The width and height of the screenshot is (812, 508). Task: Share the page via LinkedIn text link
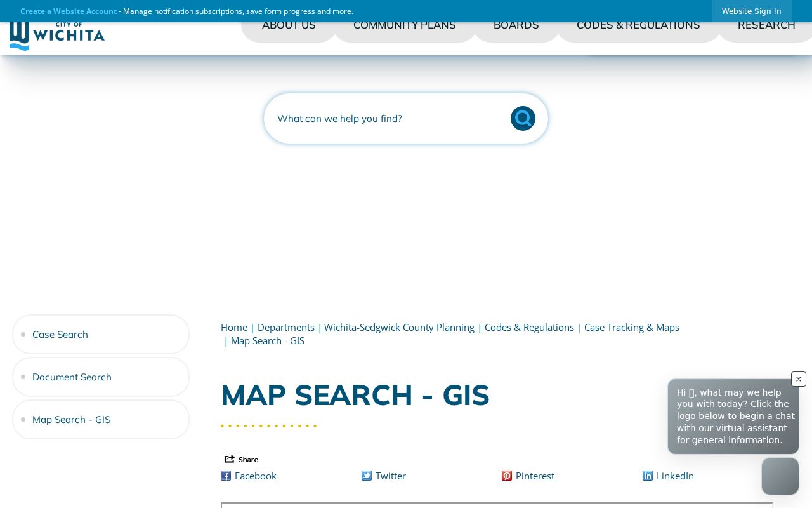pos(675,476)
